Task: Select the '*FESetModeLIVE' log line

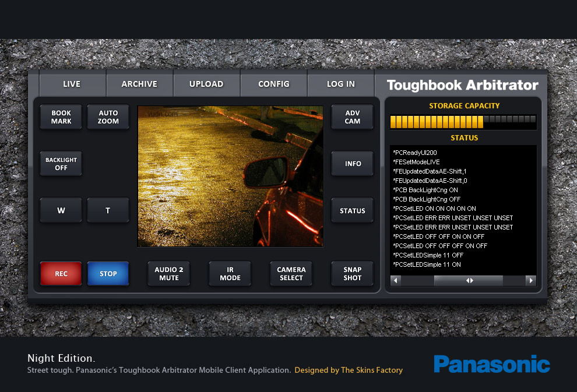Action: coord(416,162)
